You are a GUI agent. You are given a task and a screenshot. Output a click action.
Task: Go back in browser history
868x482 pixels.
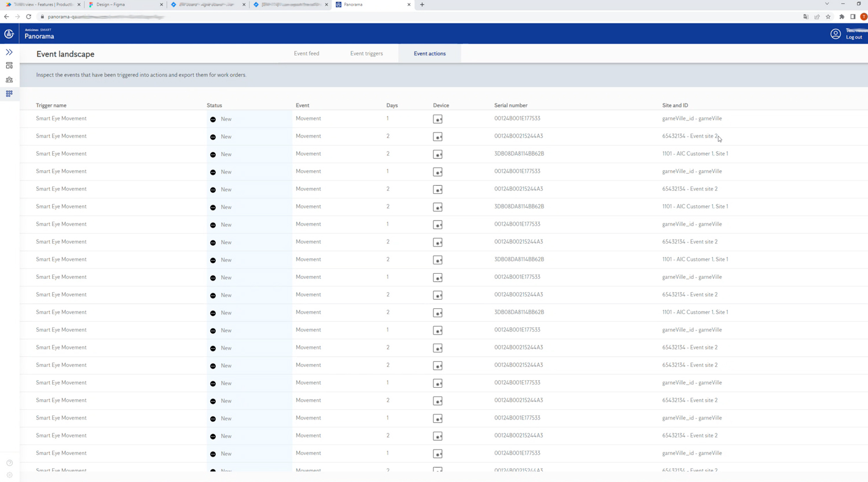point(6,17)
